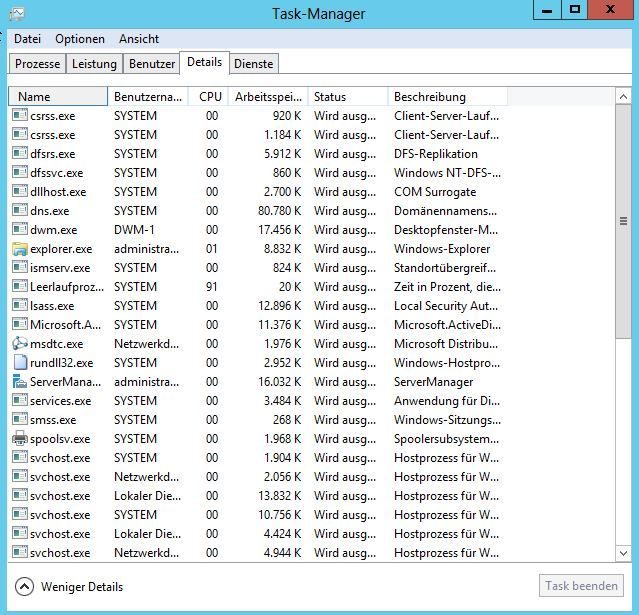The height and width of the screenshot is (615, 639).
Task: Sort by the Benutzerna... column header
Action: tap(148, 97)
